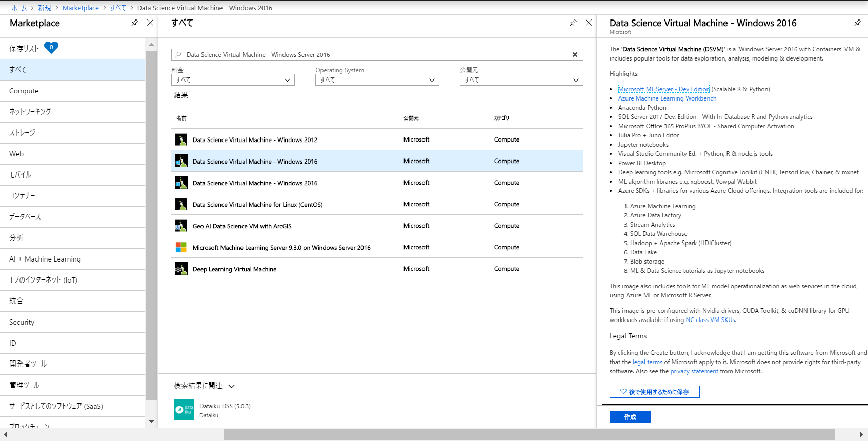Click the 作成 button

pyautogui.click(x=630, y=417)
